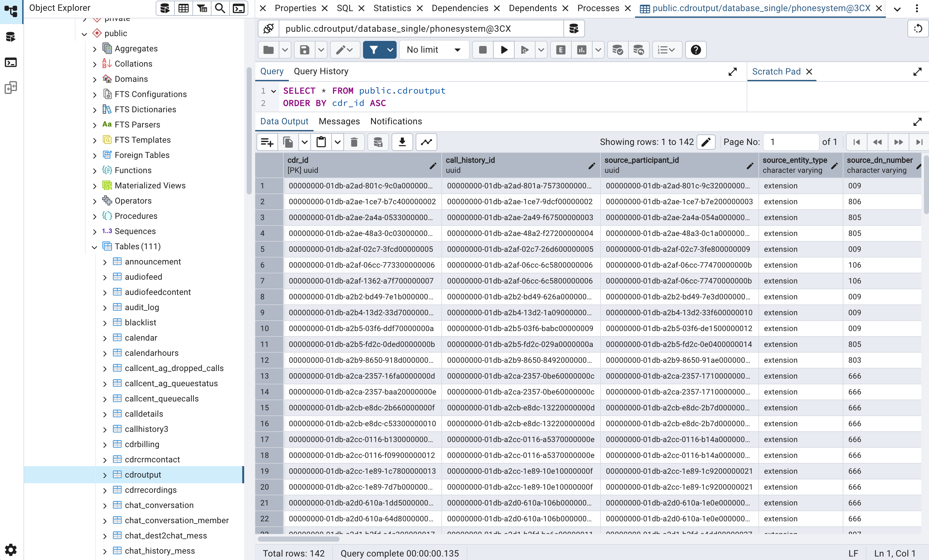
Task: Click the connection status icon
Action: click(269, 29)
